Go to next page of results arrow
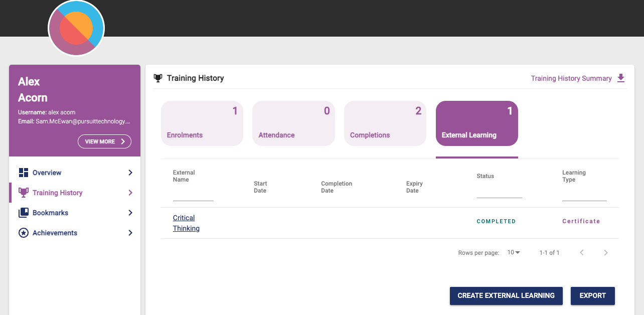The image size is (644, 315). (x=606, y=253)
